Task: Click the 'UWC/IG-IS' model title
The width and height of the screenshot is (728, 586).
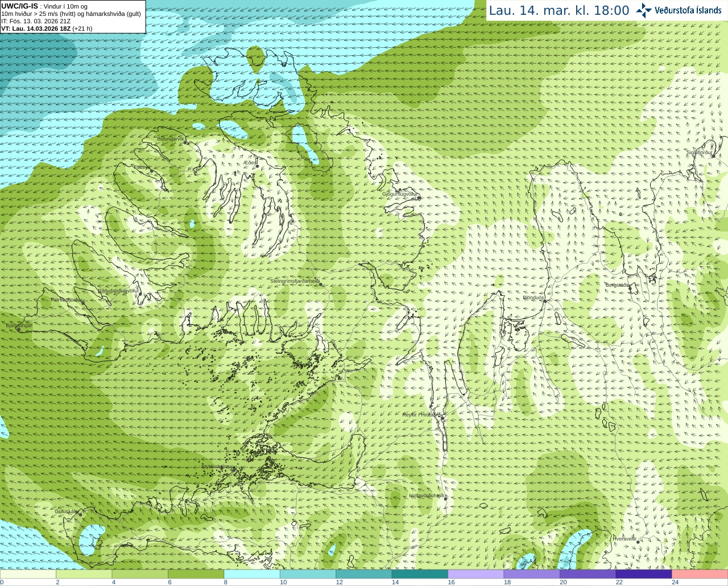Action: (x=19, y=6)
